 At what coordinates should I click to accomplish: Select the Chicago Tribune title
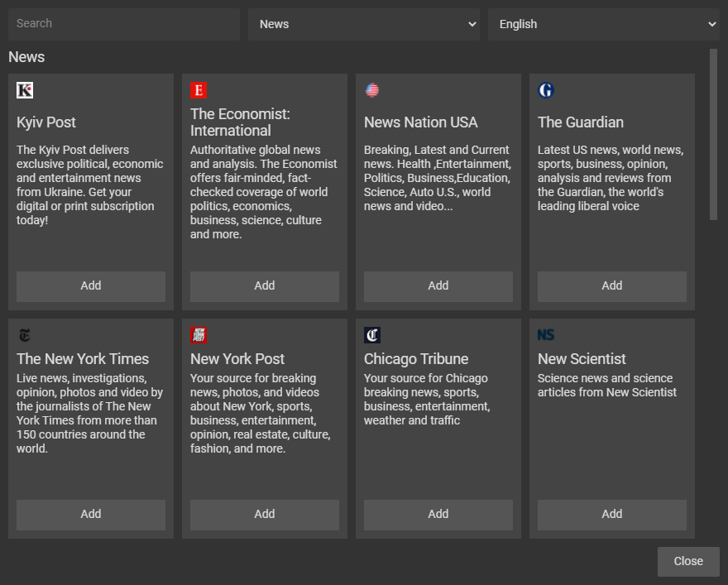click(x=416, y=359)
